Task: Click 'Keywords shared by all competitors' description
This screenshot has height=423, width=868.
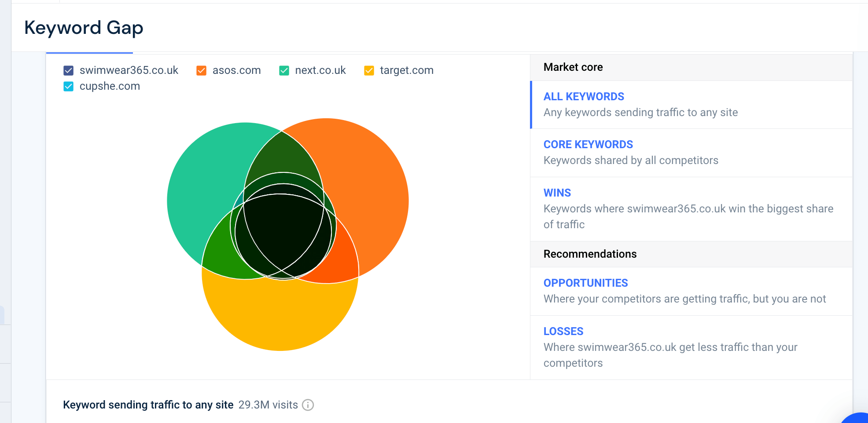Action: [x=631, y=160]
